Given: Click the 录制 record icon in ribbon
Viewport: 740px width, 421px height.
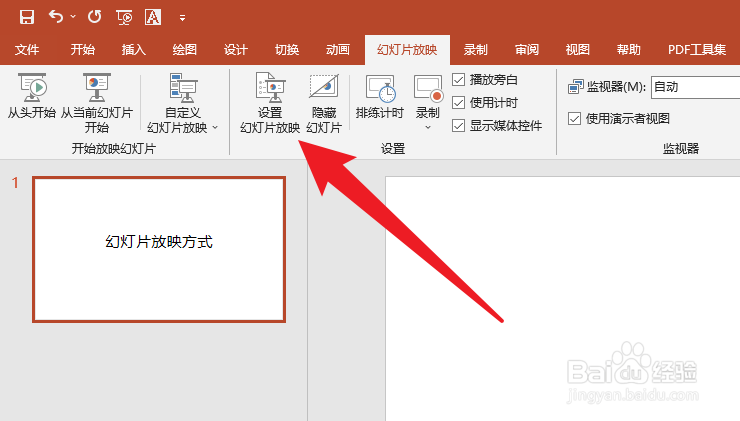Looking at the screenshot, I should 428,89.
